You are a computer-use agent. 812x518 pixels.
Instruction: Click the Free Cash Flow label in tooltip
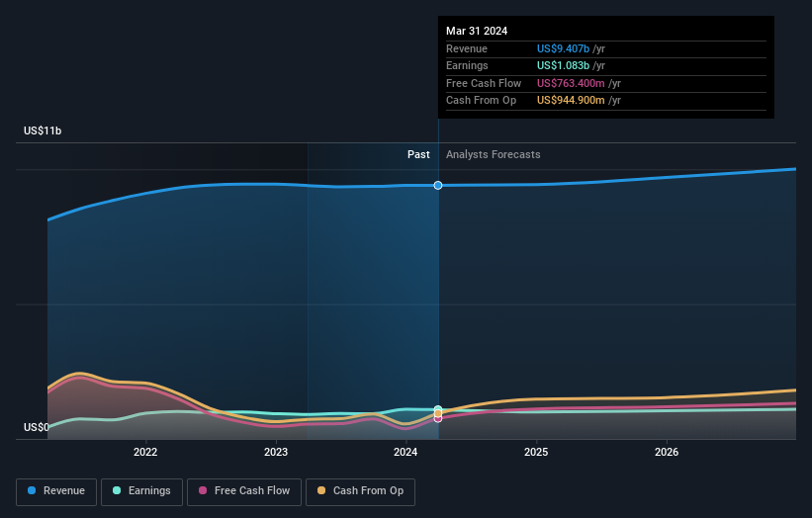(x=484, y=83)
